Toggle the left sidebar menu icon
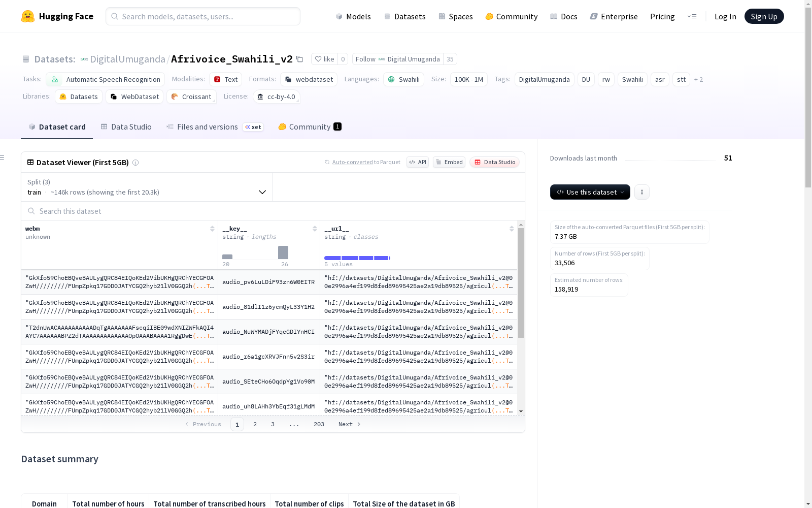 coord(2,157)
